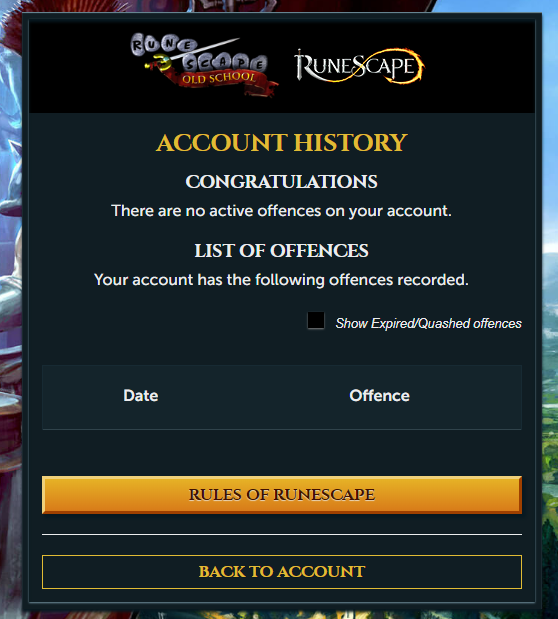Click the 'no active offences' message

(281, 211)
